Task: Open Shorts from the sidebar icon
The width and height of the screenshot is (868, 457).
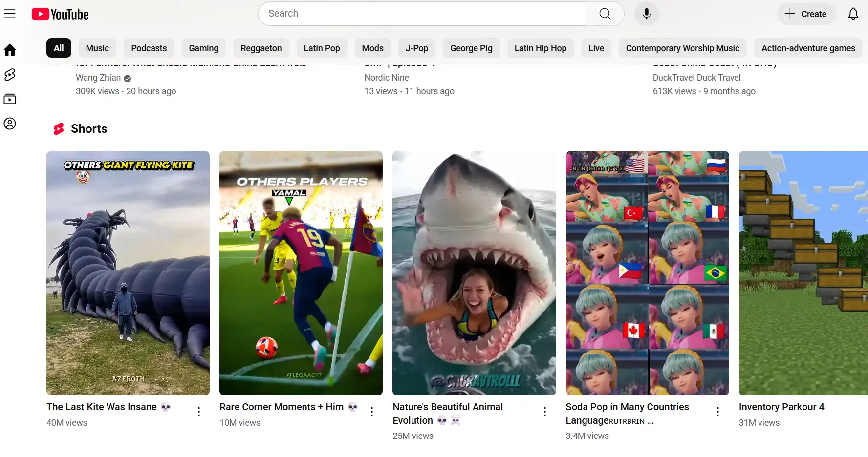Action: coord(10,75)
